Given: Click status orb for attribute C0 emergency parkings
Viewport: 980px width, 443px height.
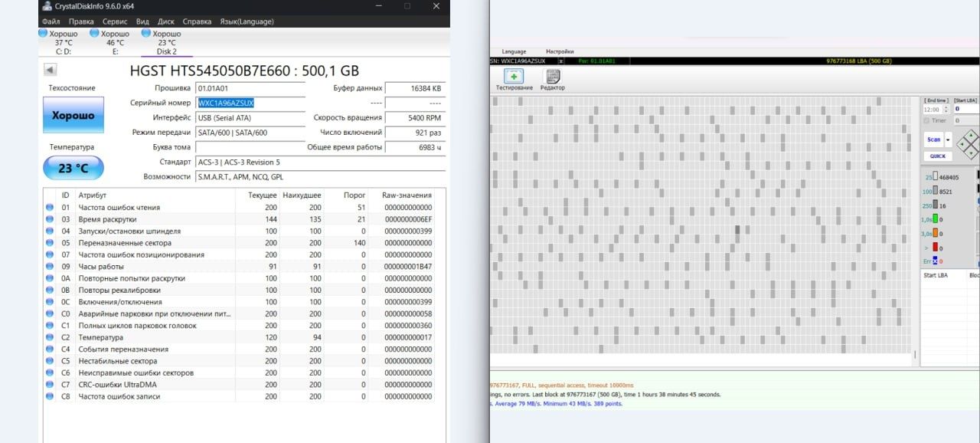Looking at the screenshot, I should click(50, 313).
